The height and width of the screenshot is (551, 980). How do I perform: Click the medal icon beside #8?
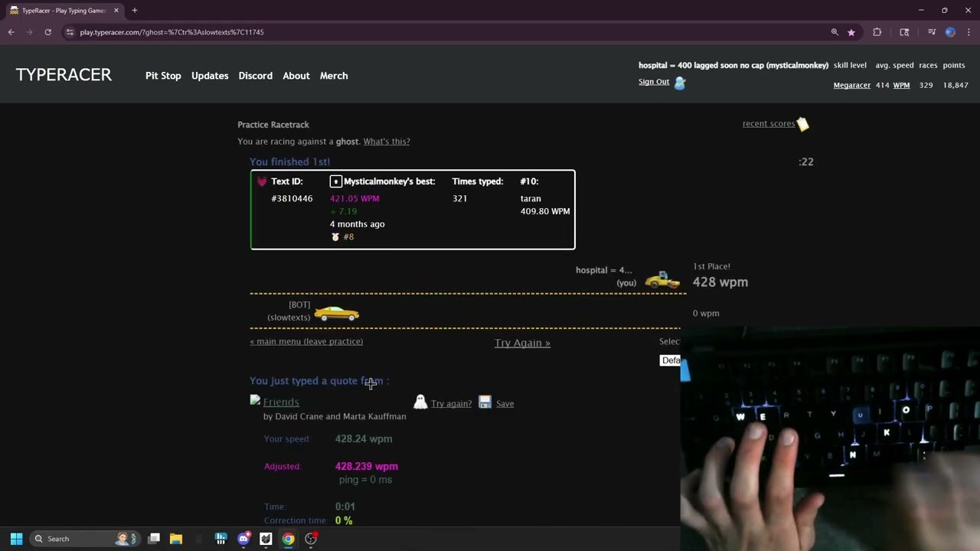tap(335, 237)
